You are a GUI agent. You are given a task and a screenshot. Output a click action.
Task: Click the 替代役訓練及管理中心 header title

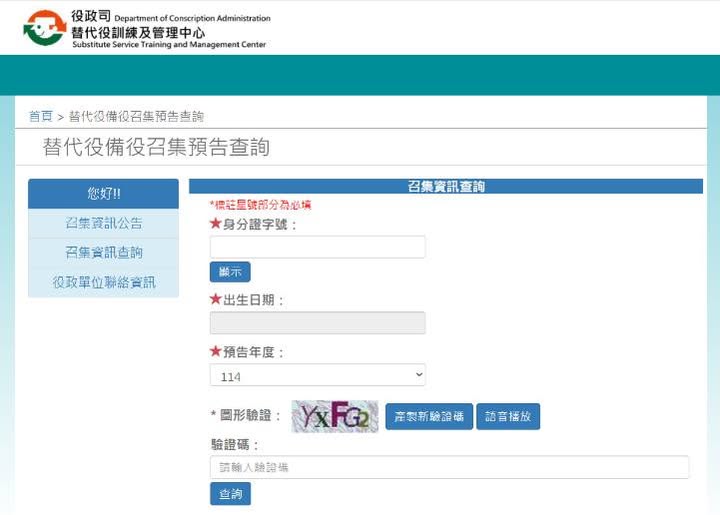pyautogui.click(x=138, y=32)
